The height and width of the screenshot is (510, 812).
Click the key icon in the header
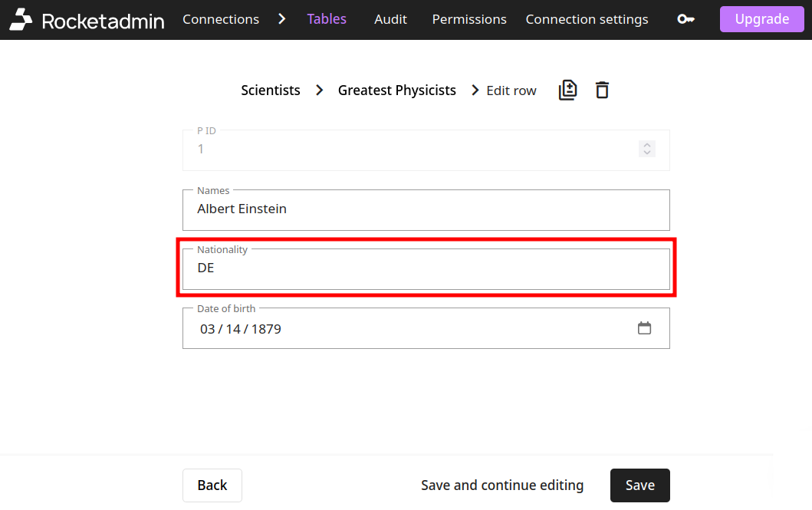[x=685, y=19]
